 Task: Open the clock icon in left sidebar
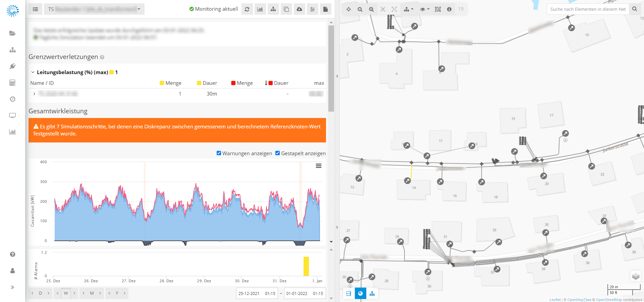point(12,99)
